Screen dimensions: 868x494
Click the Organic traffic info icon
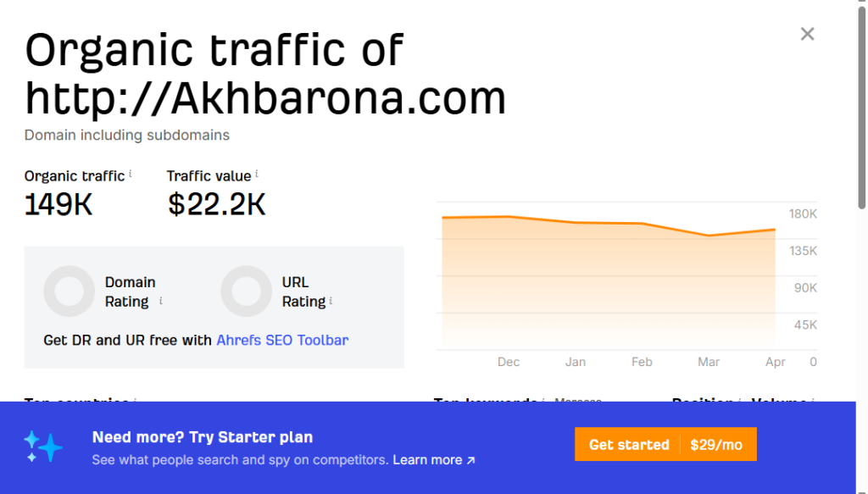131,175
